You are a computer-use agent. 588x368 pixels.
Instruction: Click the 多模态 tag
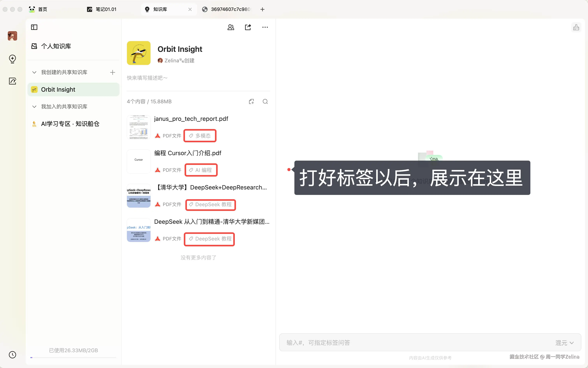click(x=200, y=136)
